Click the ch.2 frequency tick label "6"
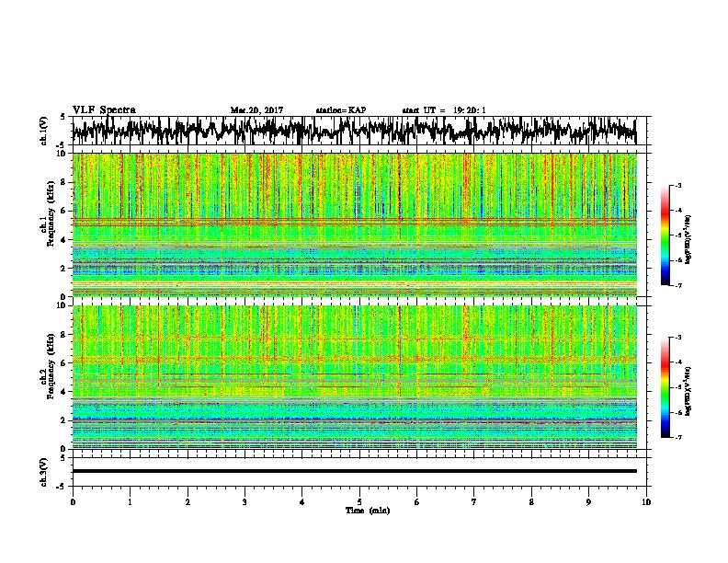Viewport: 728px width, 563px height. (63, 363)
